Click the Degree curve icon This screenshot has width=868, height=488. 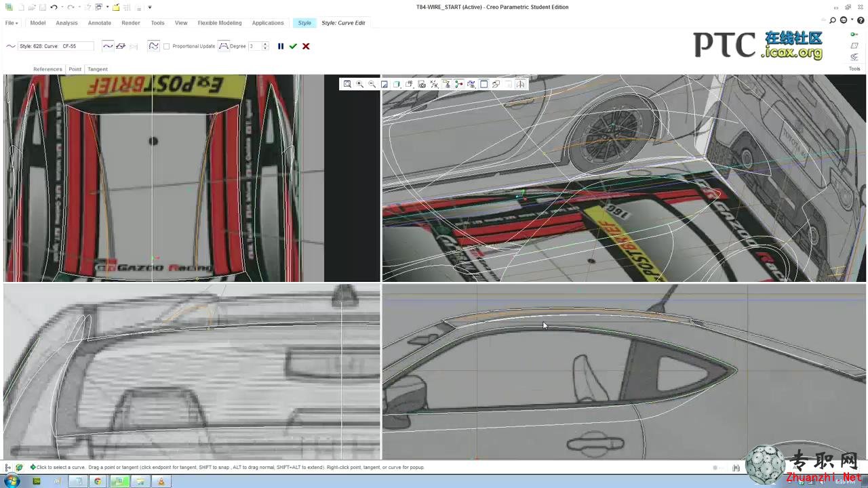[224, 46]
